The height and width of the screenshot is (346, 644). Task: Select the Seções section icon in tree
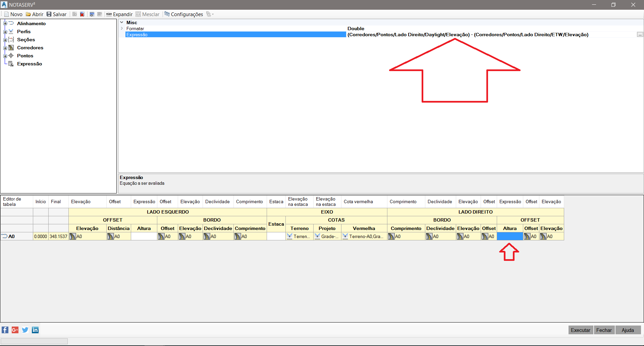[x=11, y=39]
